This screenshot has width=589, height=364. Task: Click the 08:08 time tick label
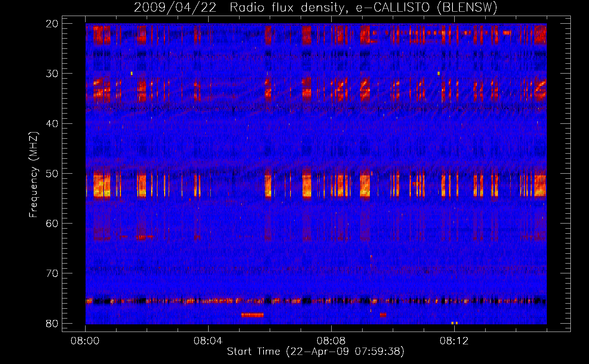pos(331,341)
